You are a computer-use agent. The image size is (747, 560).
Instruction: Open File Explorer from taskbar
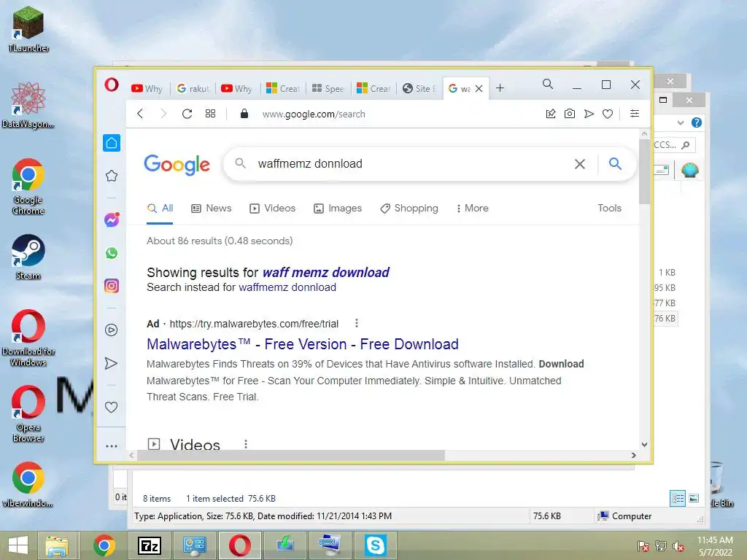pyautogui.click(x=57, y=545)
